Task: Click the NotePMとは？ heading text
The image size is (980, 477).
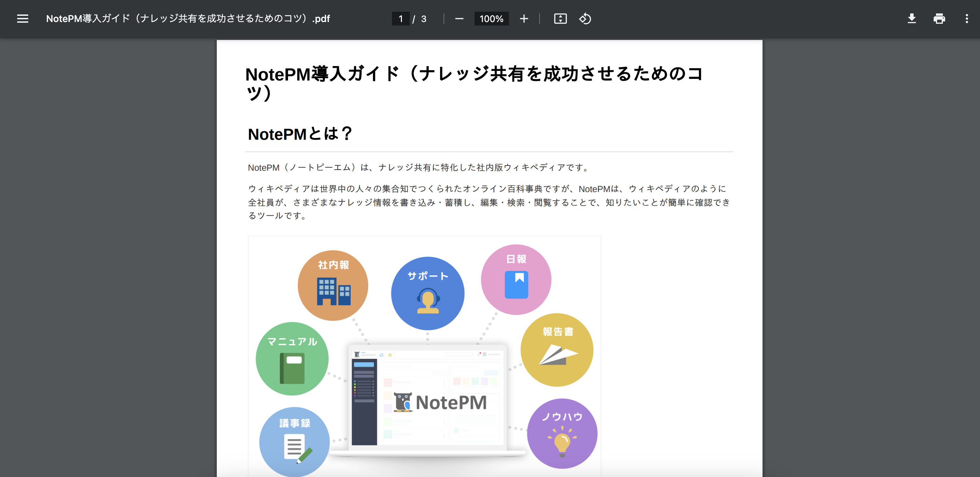Action: click(x=300, y=133)
